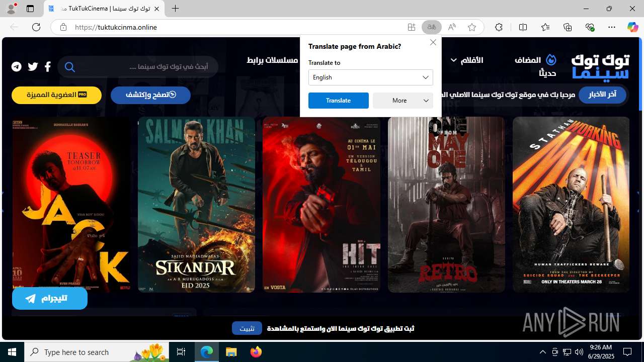Viewport: 644px width, 362px height.
Task: Open the Translate to English dropdown
Action: (371, 77)
